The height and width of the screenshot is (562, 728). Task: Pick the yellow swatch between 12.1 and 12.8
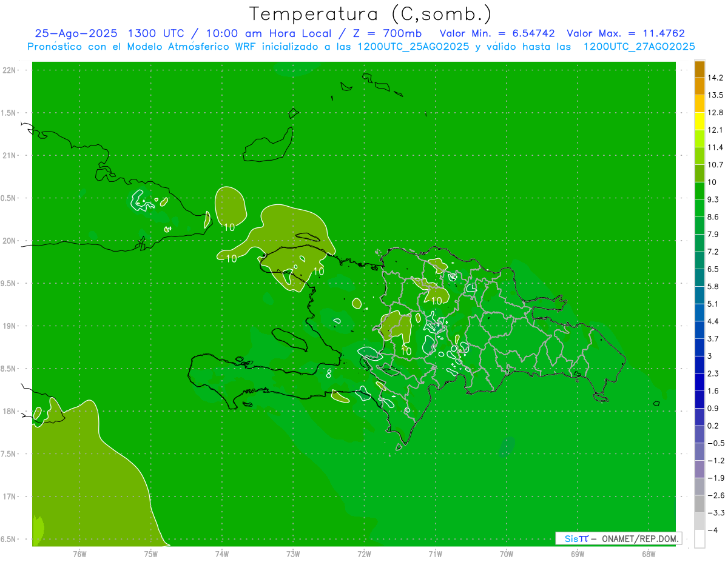699,121
